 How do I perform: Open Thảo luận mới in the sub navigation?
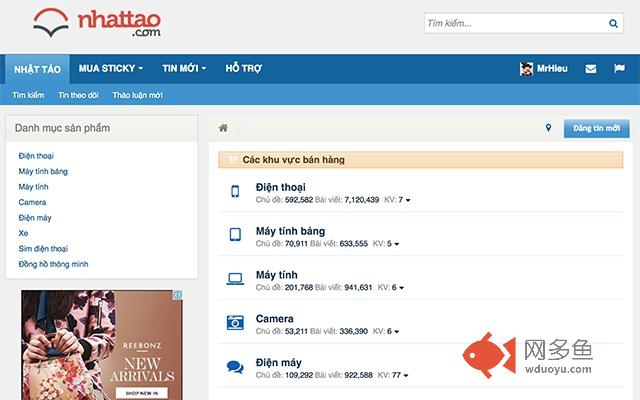(137, 95)
